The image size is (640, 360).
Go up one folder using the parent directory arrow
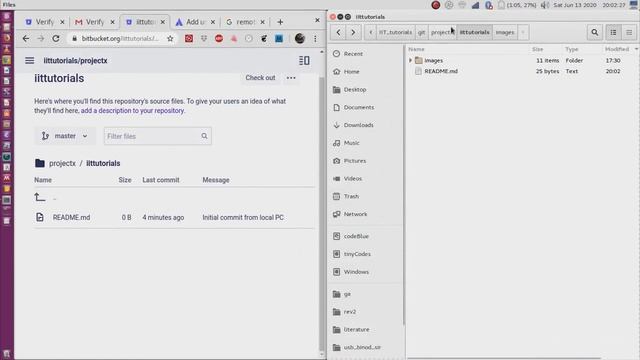(x=40, y=198)
